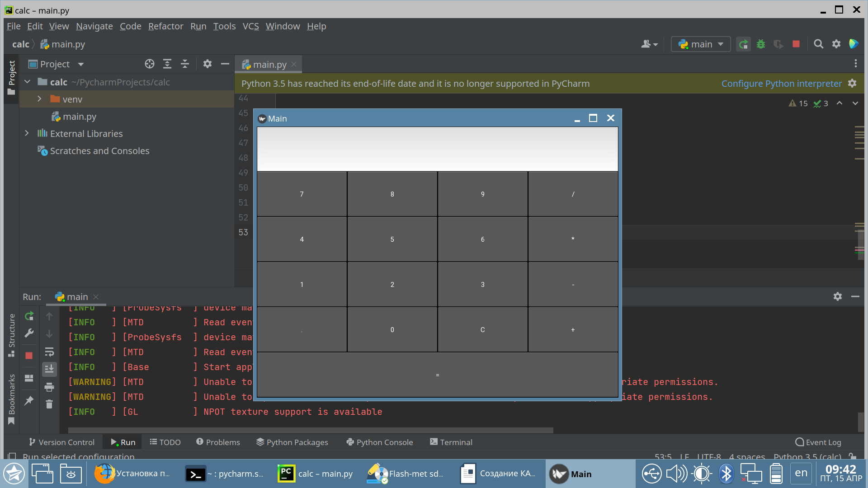This screenshot has width=868, height=488.
Task: Click the Rerun last configuration icon
Action: coord(29,315)
